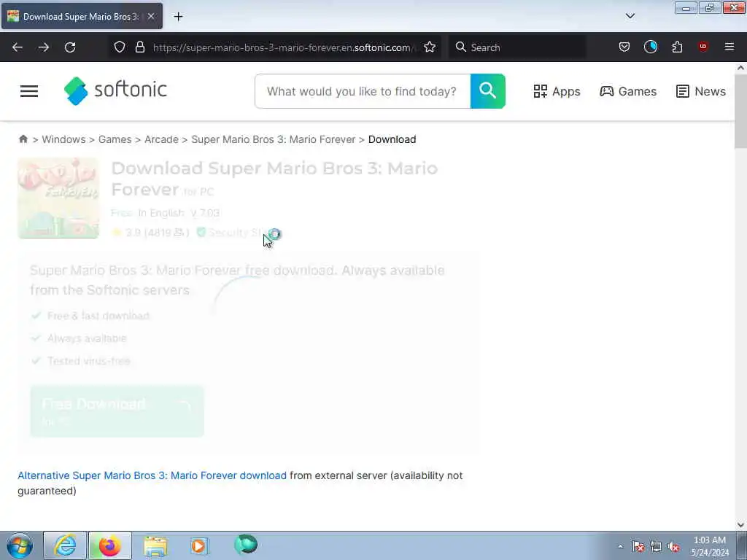This screenshot has width=747, height=560.
Task: Open Windows Media Player on taskbar
Action: (198, 545)
